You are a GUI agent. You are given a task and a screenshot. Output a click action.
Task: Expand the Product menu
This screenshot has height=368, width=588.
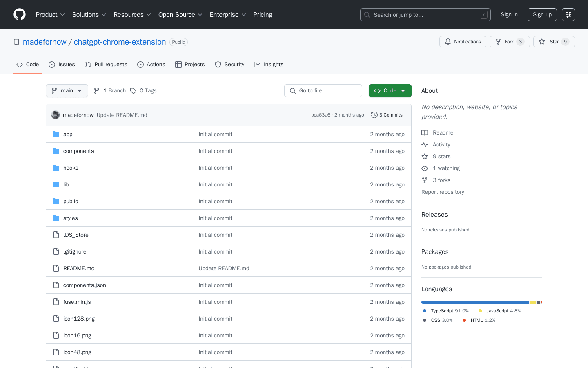point(50,15)
